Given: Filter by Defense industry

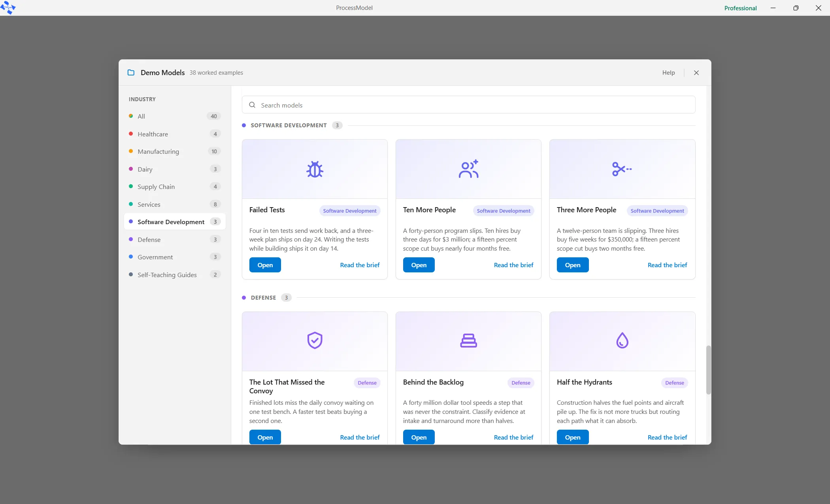Looking at the screenshot, I should (175, 240).
